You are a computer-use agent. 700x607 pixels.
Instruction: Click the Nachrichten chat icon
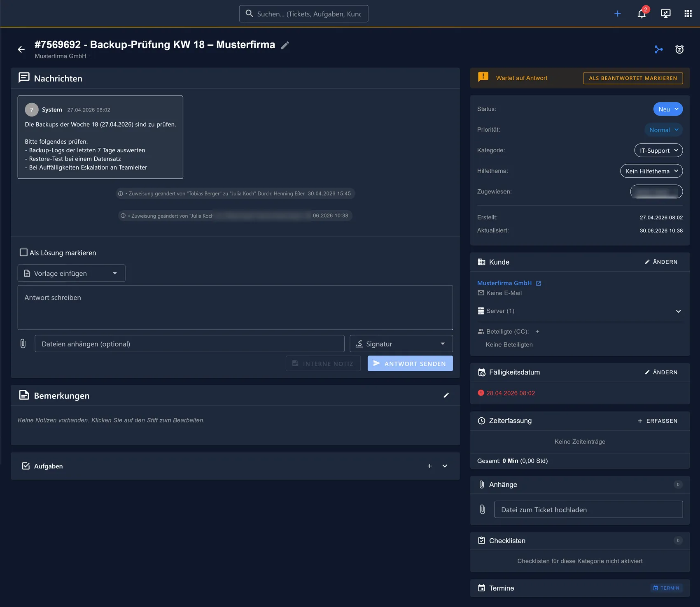[x=24, y=78]
